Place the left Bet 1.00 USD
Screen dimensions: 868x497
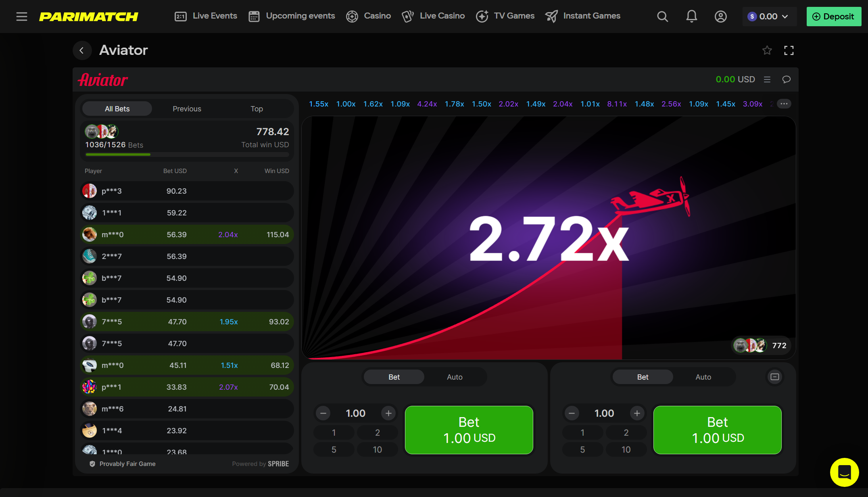click(469, 430)
